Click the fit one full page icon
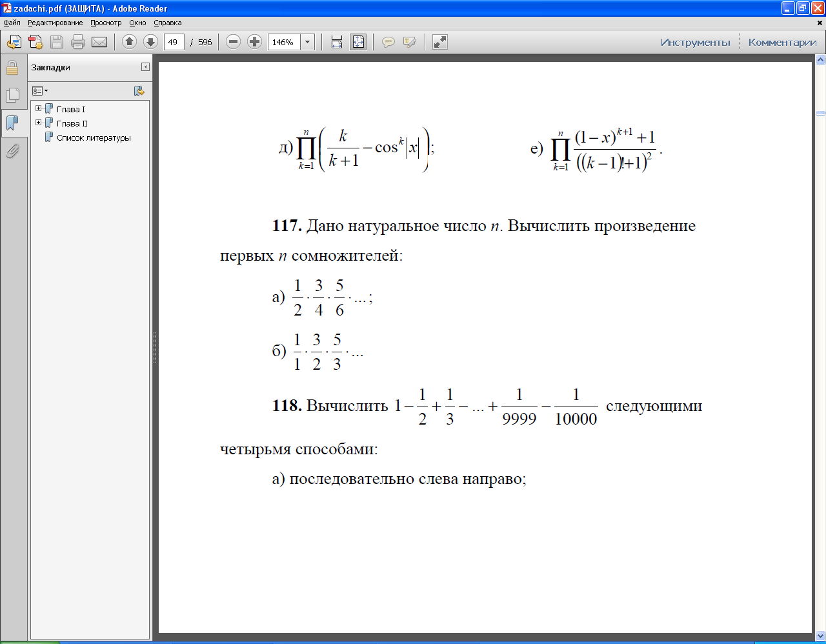This screenshot has height=644, width=826. 358,42
